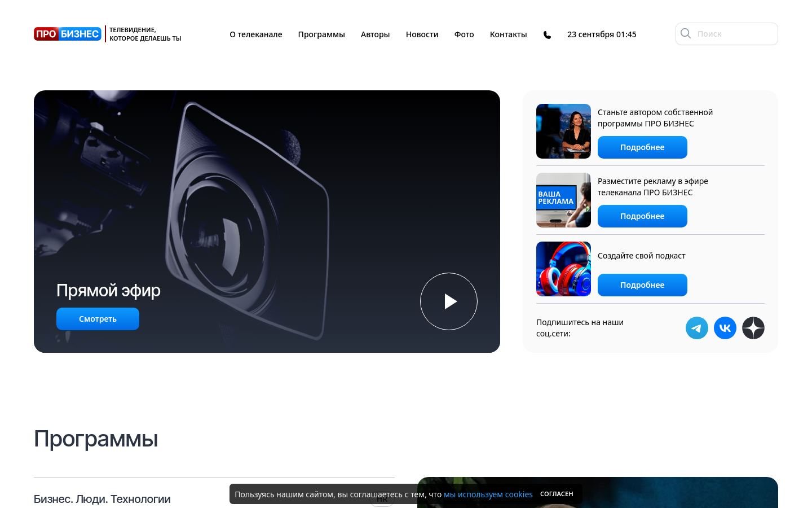Click the Прямой эфир heading
Viewport: 812px width, 508px height.
[x=108, y=290]
